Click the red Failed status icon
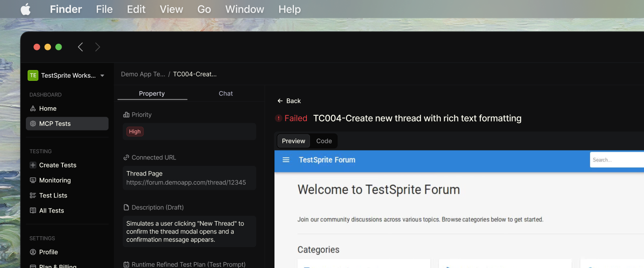 [279, 118]
